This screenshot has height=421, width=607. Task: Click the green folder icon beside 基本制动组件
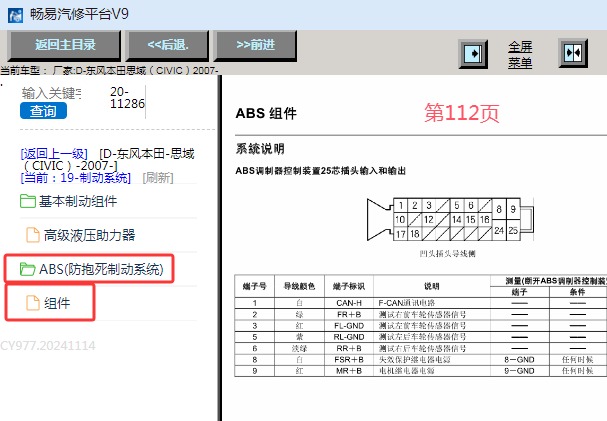[27, 201]
